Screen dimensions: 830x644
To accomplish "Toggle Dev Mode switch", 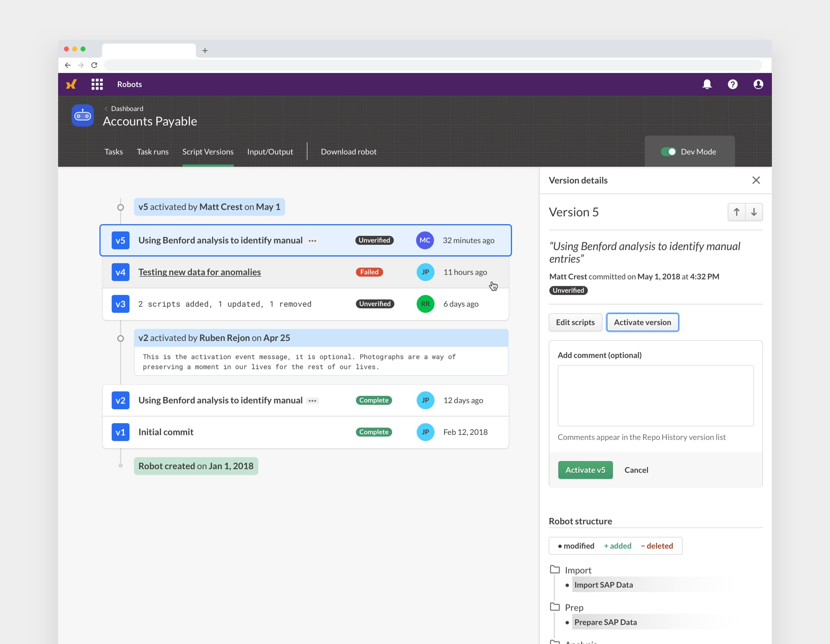I will [669, 152].
